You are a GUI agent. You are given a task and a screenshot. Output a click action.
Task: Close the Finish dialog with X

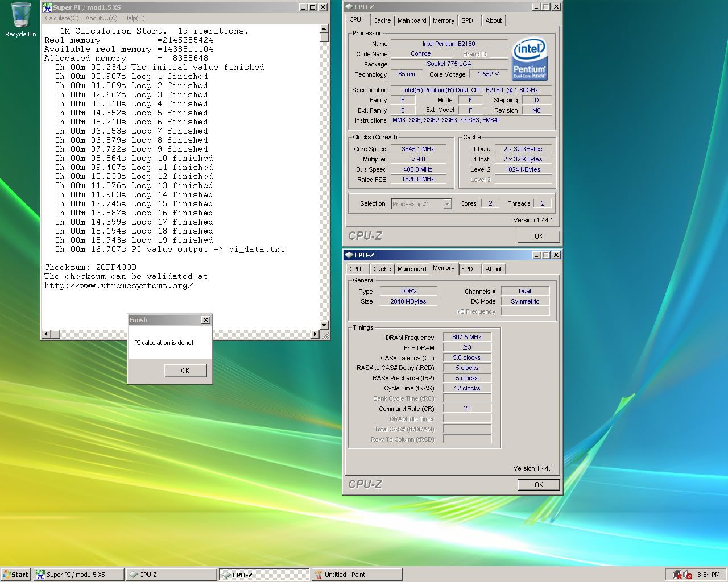point(206,320)
